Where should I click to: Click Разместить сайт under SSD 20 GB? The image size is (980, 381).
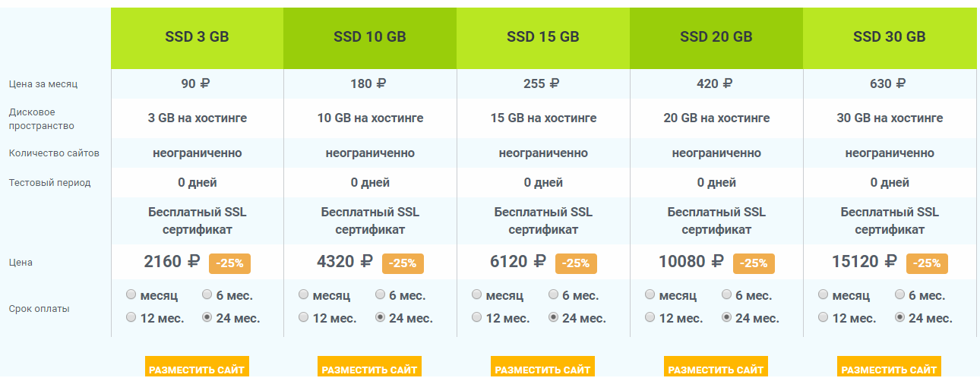point(716,370)
